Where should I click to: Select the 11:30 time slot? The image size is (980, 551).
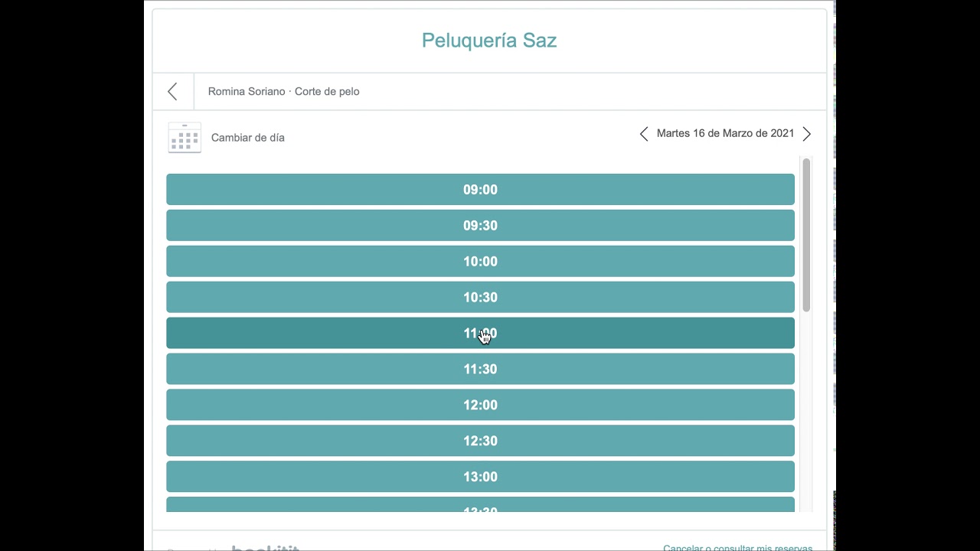tap(480, 370)
